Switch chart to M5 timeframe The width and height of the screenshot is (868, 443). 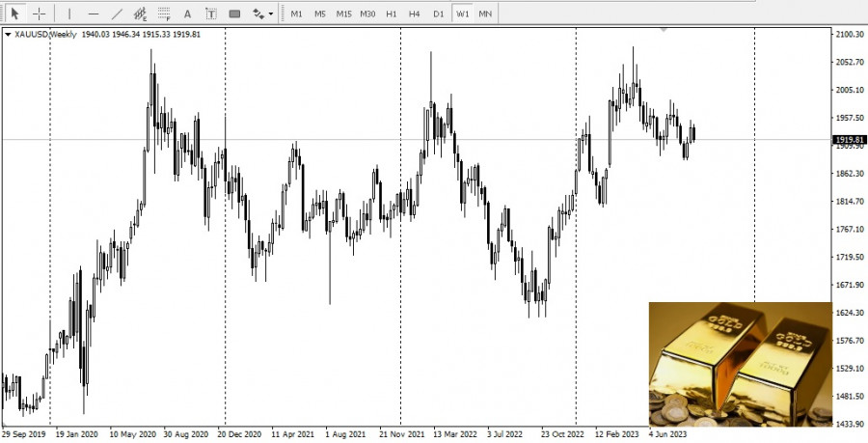point(320,14)
